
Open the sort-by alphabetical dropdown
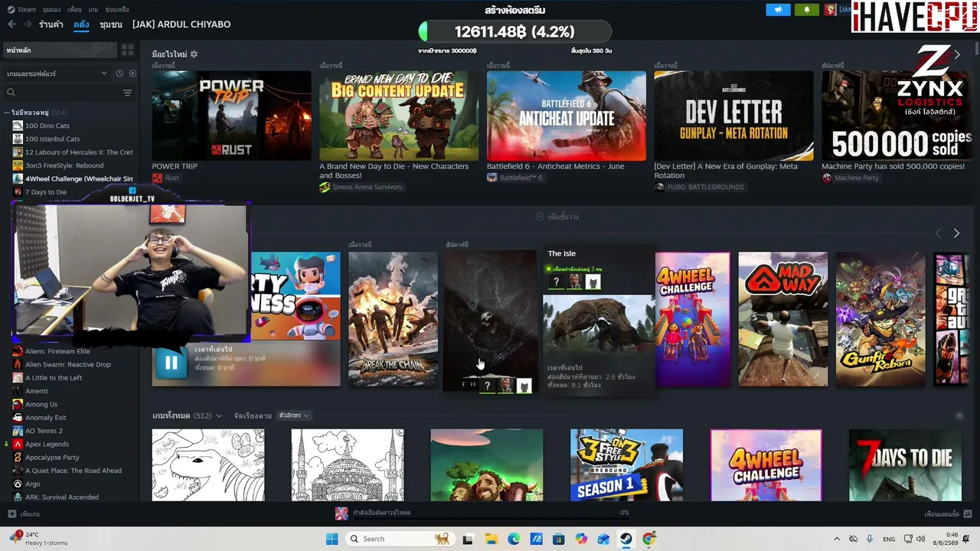point(295,416)
